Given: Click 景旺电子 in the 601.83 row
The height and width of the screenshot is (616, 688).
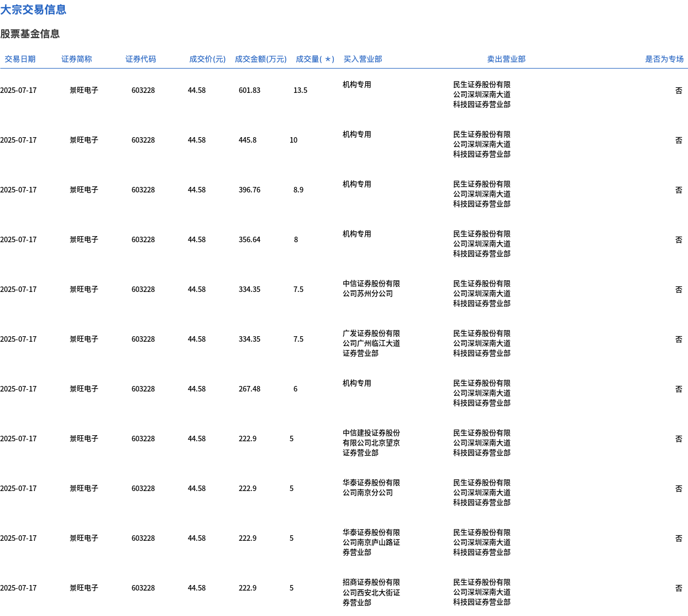Looking at the screenshot, I should click(84, 90).
